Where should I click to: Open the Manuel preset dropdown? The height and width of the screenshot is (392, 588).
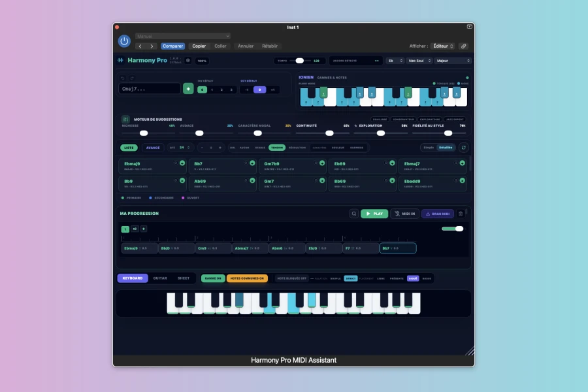(x=183, y=36)
